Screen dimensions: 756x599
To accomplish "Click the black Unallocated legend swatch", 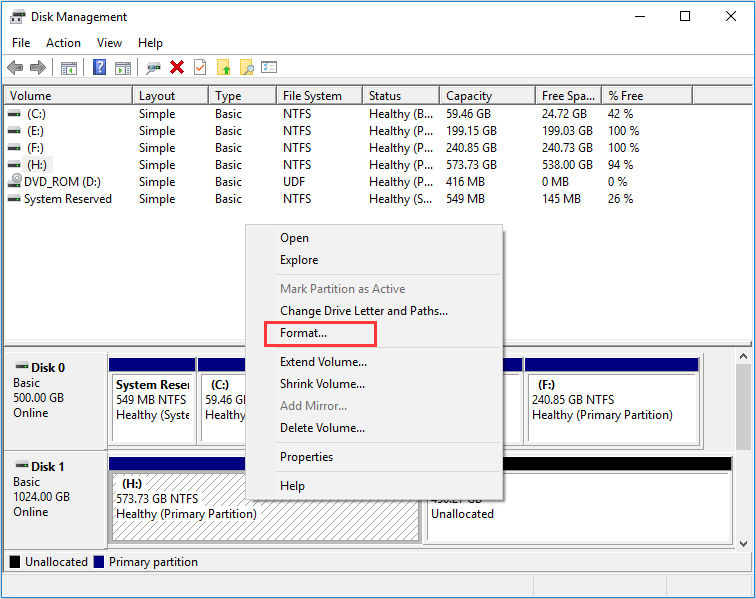I will coord(15,562).
